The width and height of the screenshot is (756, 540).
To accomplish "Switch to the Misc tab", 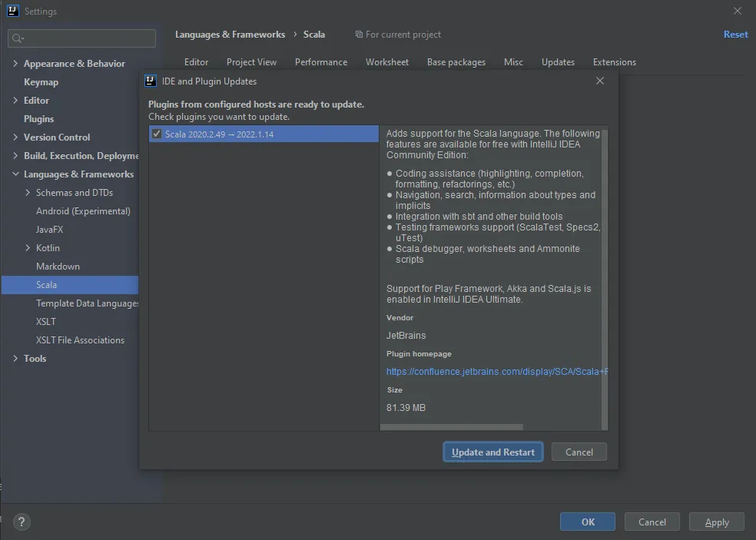I will point(513,62).
